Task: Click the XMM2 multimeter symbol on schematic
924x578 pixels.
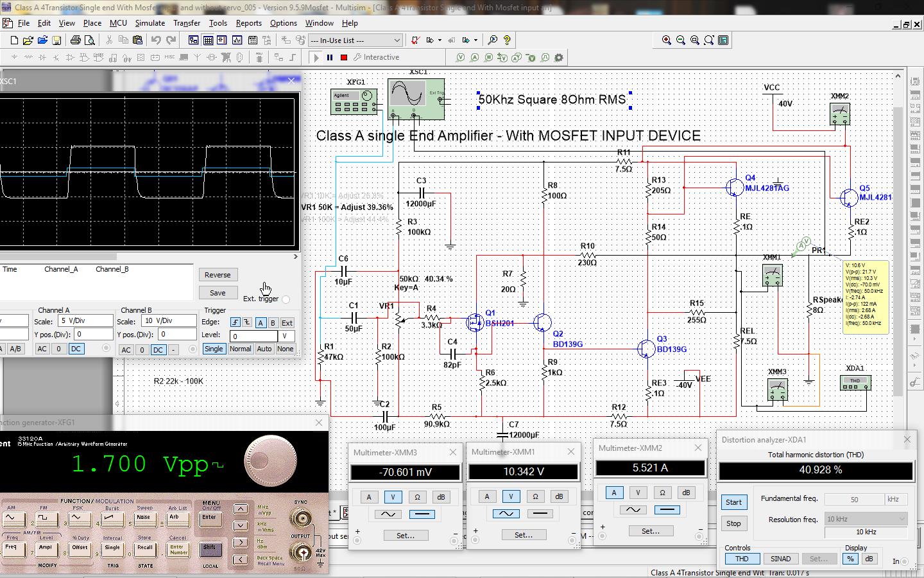Action: [840, 114]
